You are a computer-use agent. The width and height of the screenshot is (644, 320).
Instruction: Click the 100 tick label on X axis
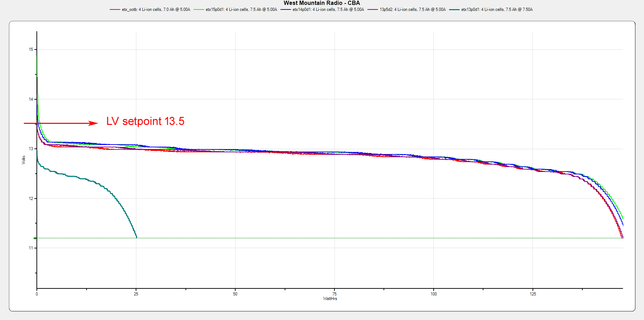[434, 294]
